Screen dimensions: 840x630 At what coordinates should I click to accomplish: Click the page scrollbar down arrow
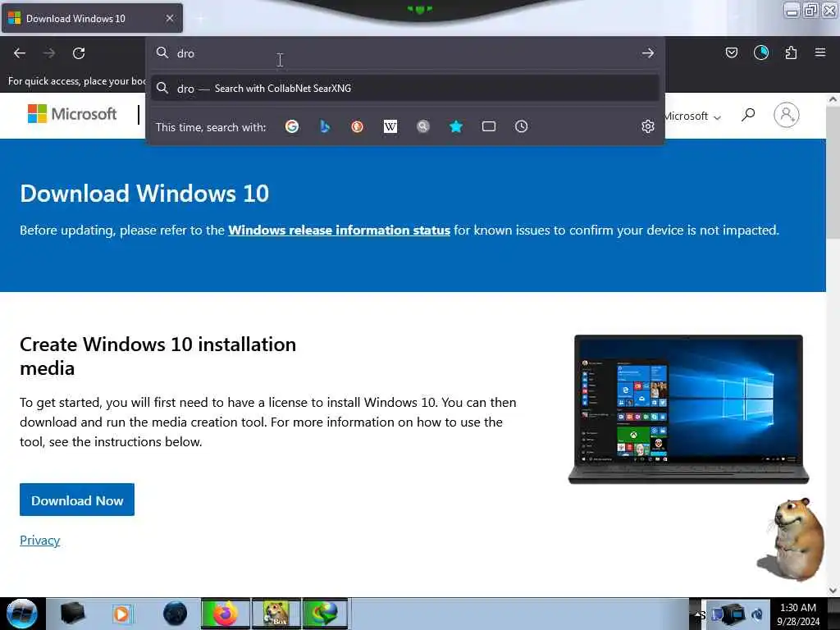click(833, 591)
